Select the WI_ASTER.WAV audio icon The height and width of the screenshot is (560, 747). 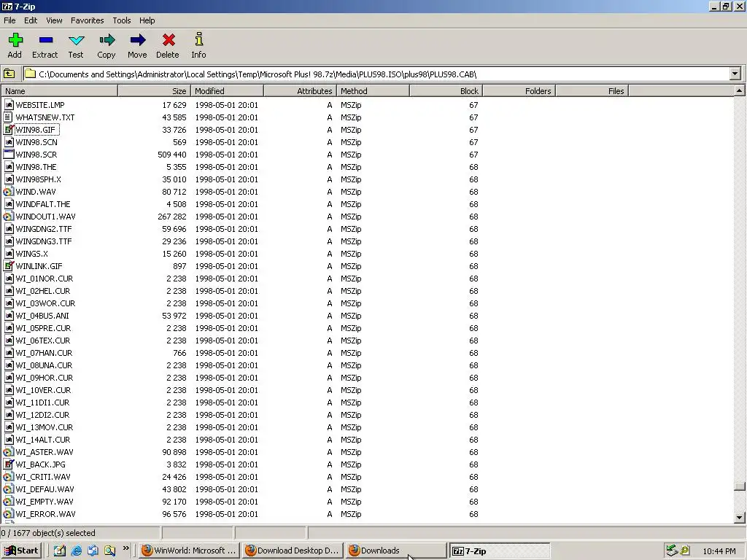tap(9, 452)
